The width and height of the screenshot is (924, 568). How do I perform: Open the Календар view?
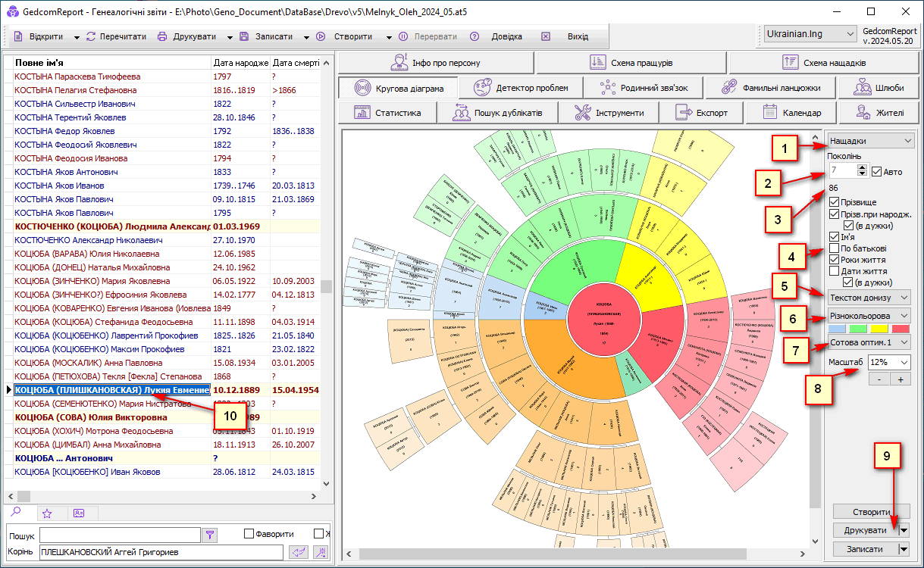793,113
